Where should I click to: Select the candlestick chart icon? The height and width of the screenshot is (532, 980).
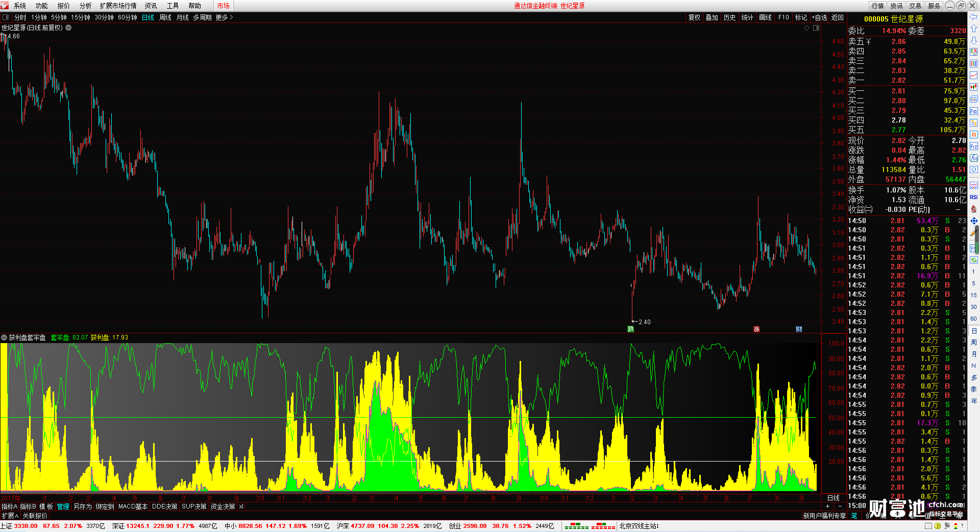pyautogui.click(x=974, y=87)
